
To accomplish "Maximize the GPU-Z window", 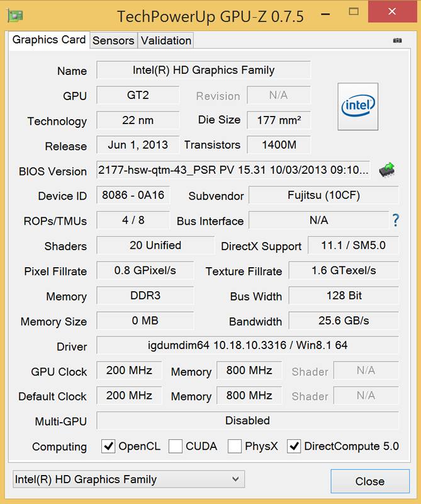I will point(354,11).
